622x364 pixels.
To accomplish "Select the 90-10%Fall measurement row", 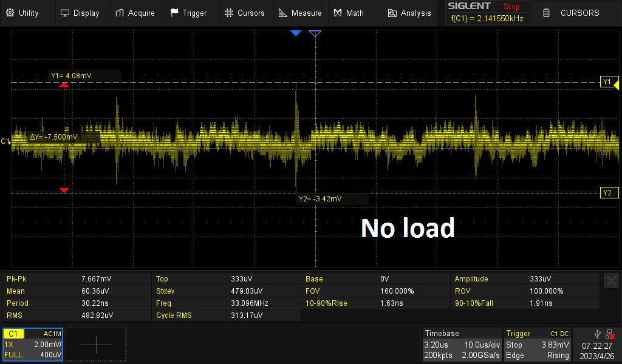I will tap(525, 303).
